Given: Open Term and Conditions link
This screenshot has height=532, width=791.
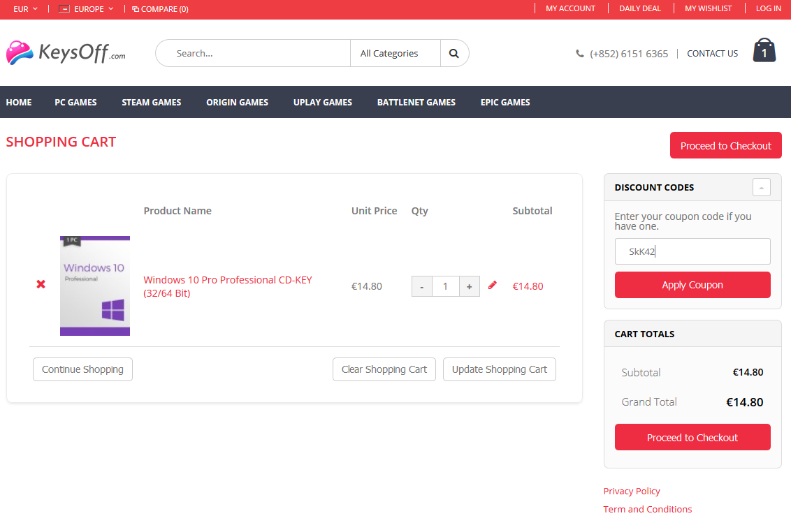Looking at the screenshot, I should pyautogui.click(x=648, y=509).
